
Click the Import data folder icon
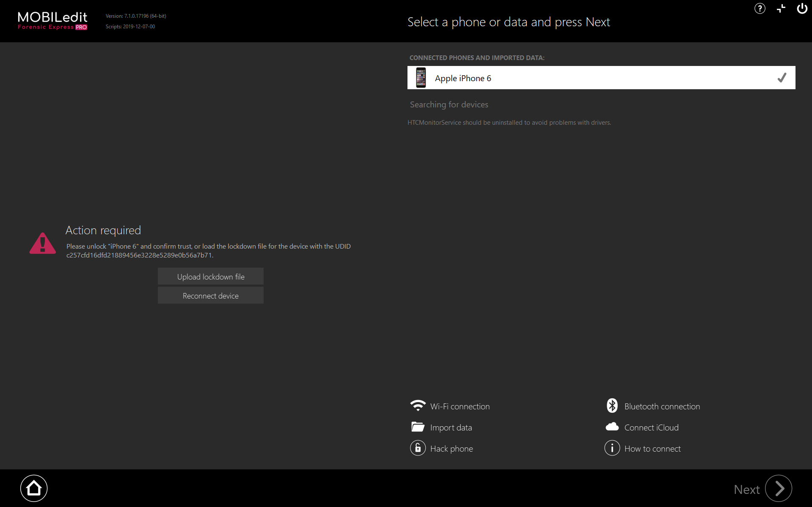click(x=418, y=427)
